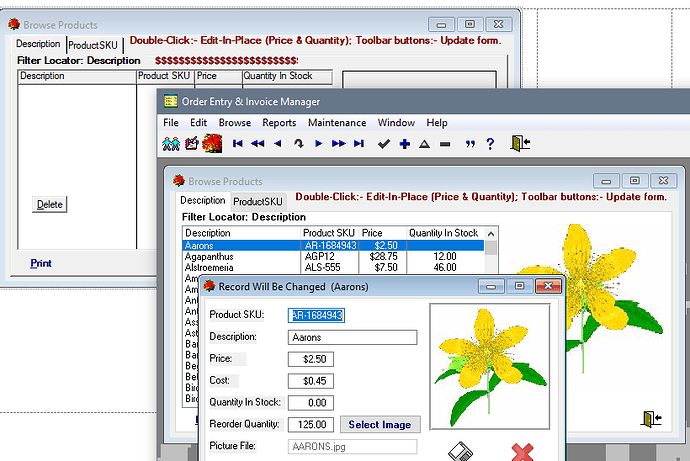Image resolution: width=690 pixels, height=461 pixels.
Task: Click Product SKU column header in front list
Action: pyautogui.click(x=329, y=233)
